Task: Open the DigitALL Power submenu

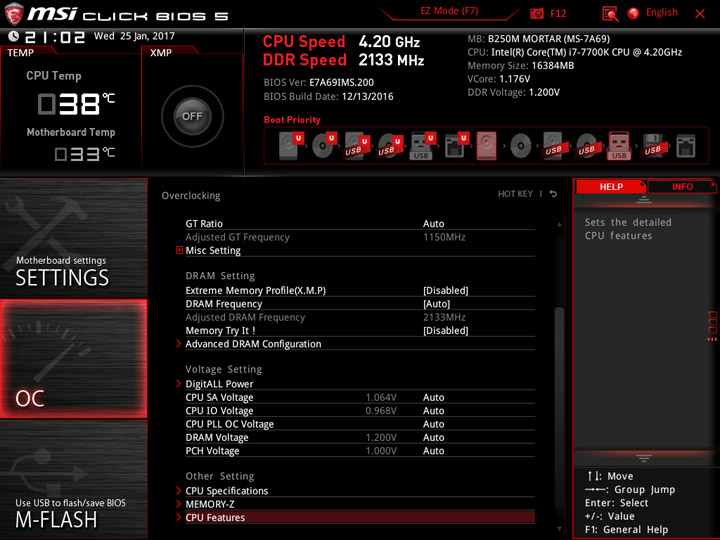Action: coord(360,384)
